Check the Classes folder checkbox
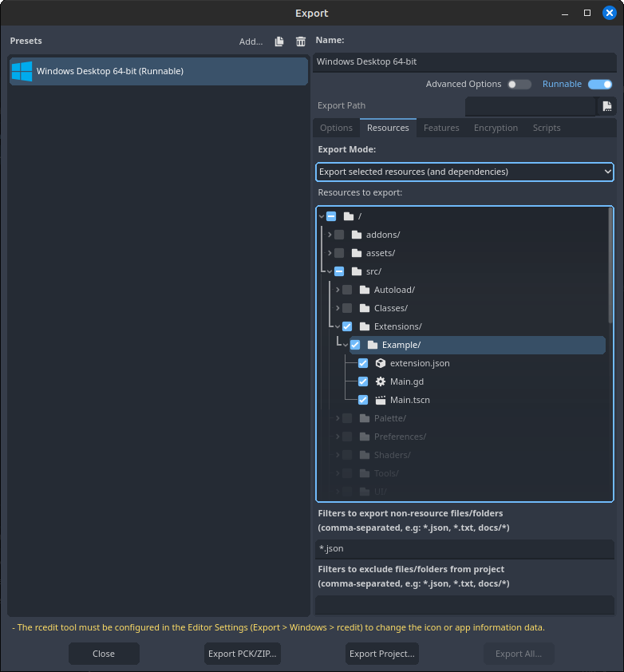 347,309
